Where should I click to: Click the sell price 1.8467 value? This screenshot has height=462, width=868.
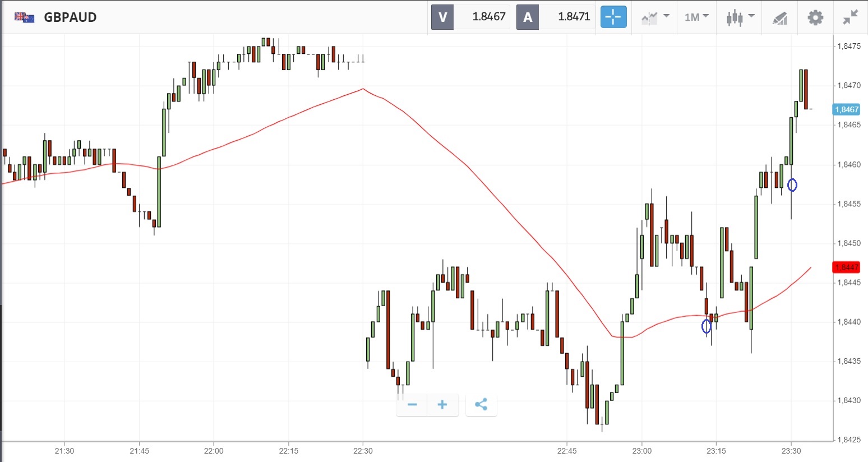pos(488,17)
